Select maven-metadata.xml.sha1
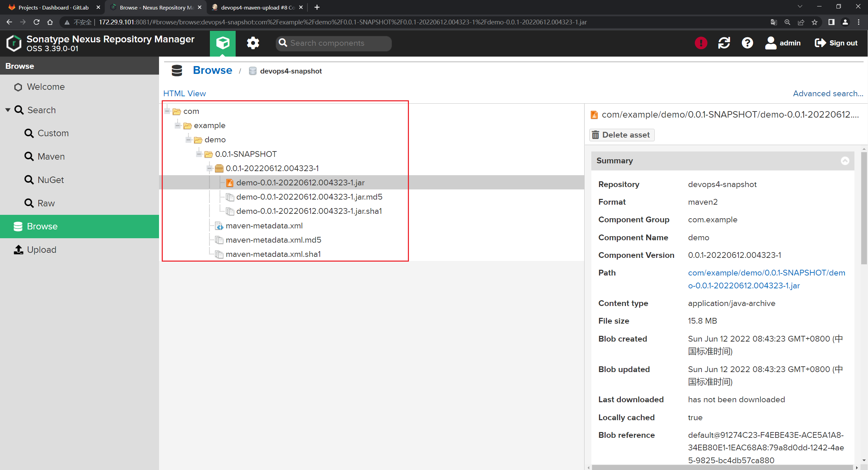868x470 pixels. pyautogui.click(x=273, y=254)
